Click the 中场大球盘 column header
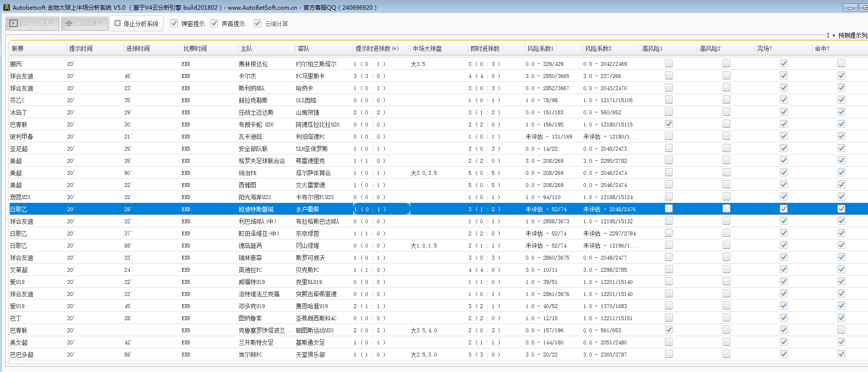 click(427, 48)
